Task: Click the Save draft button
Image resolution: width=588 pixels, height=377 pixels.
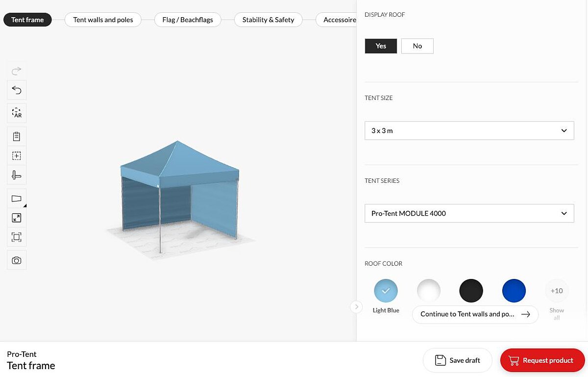Action: [457, 360]
